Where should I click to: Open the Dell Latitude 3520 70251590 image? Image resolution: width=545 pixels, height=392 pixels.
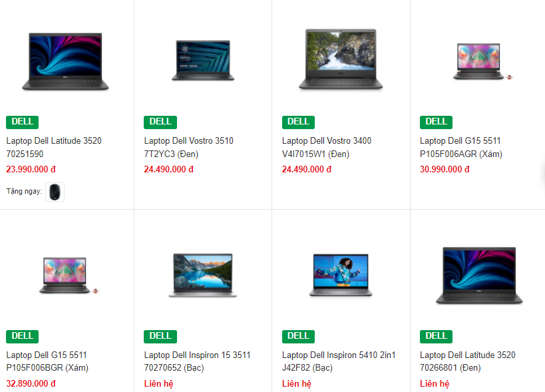65,61
